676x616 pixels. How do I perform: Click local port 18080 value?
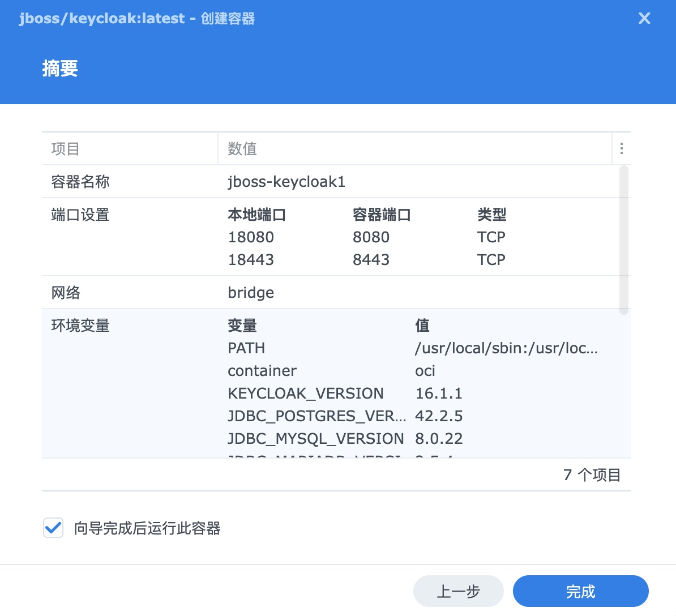click(x=251, y=237)
